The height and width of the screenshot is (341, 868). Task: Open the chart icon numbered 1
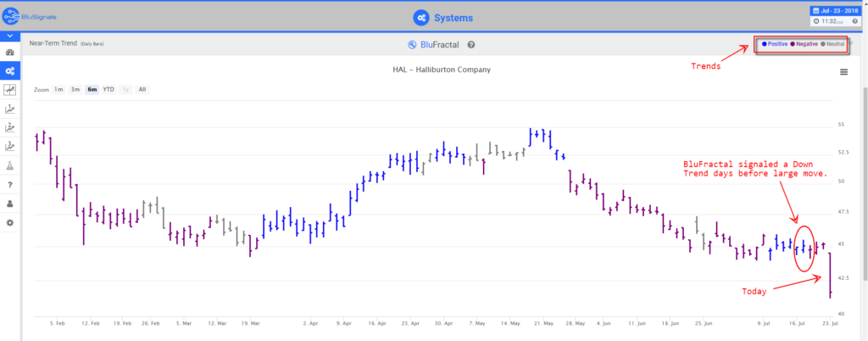[x=9, y=109]
